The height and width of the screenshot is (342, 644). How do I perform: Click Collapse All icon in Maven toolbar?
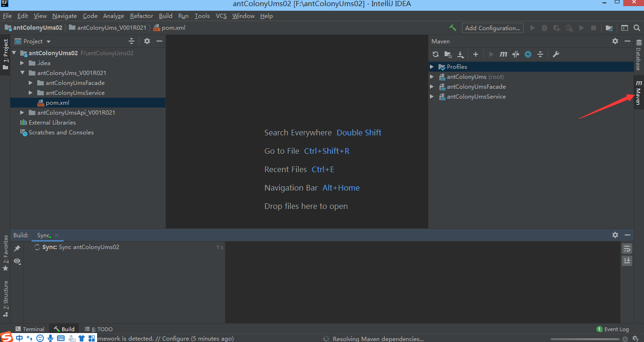point(540,54)
